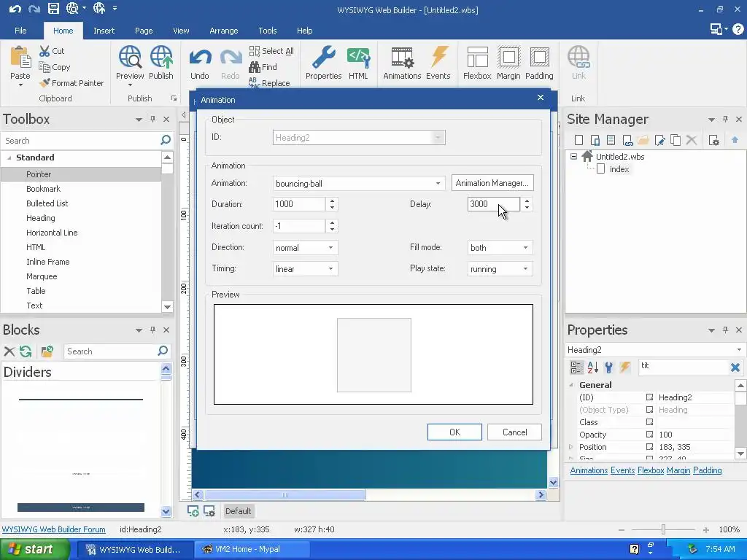
Task: Activate the Format Painter tool
Action: [x=71, y=83]
